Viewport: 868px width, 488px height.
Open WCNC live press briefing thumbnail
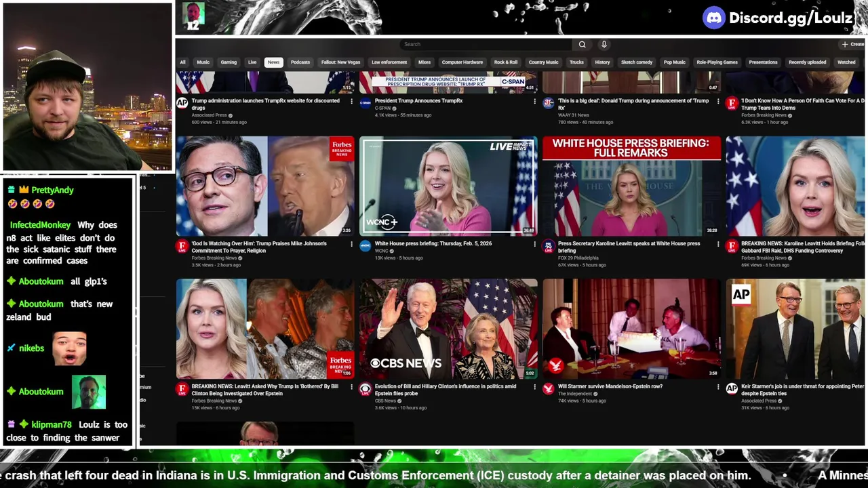pyautogui.click(x=448, y=186)
